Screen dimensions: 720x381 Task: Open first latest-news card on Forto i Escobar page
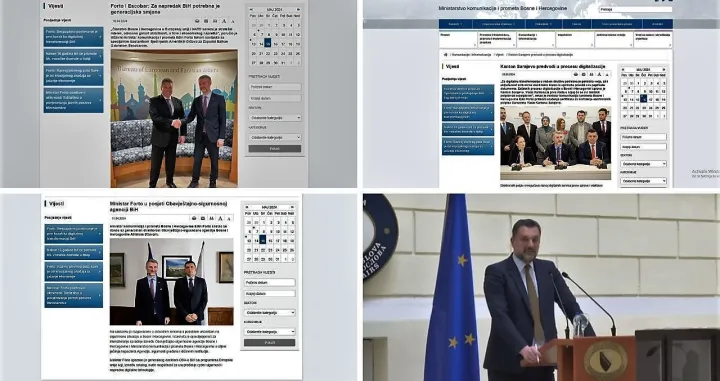pos(73,37)
